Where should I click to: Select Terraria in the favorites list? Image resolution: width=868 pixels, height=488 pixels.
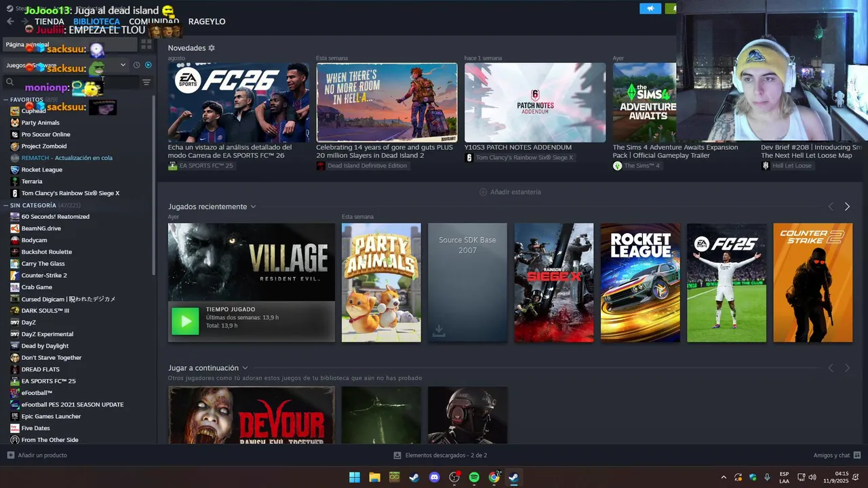click(x=32, y=182)
